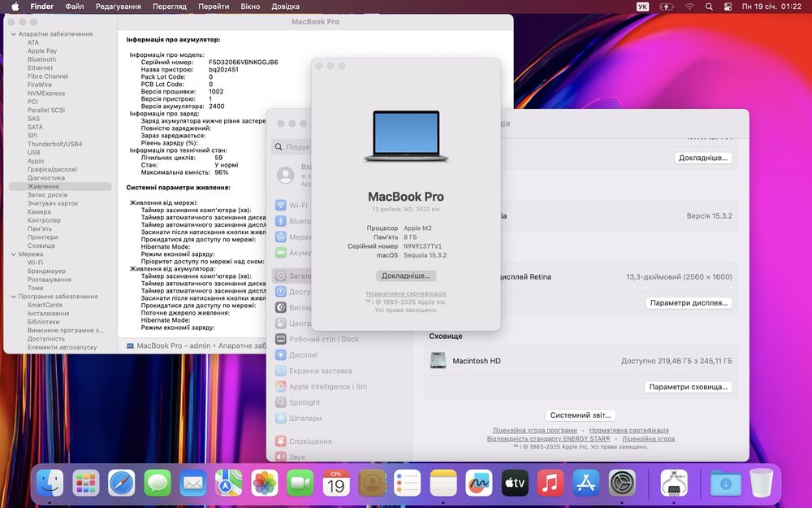The image size is (812, 508).
Task: Launch Safari from the Dock
Action: (122, 483)
